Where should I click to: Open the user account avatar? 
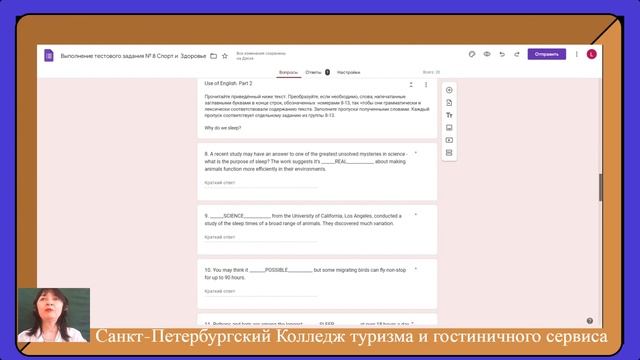[x=591, y=54]
